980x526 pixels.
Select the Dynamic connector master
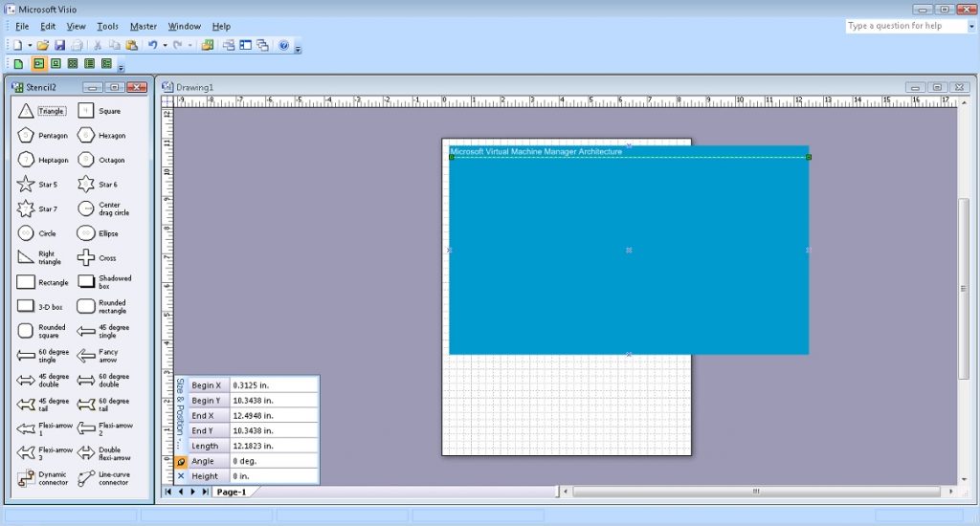tap(42, 478)
